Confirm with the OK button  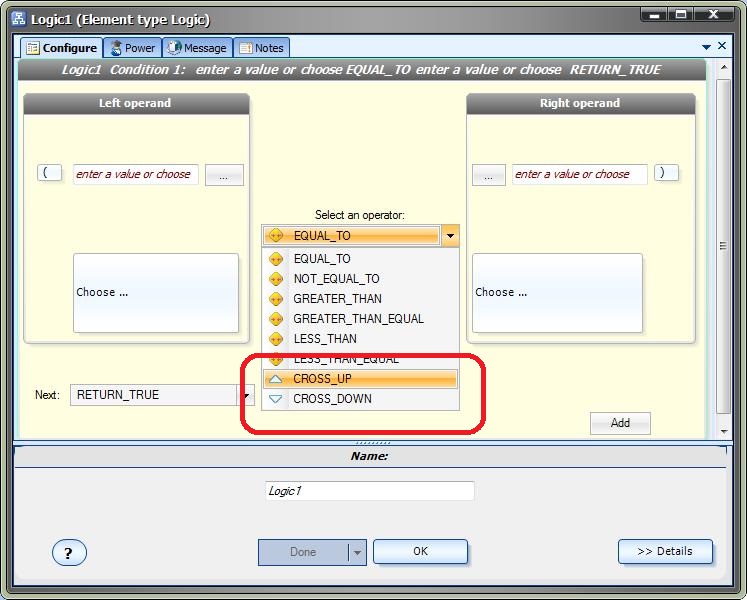(420, 551)
